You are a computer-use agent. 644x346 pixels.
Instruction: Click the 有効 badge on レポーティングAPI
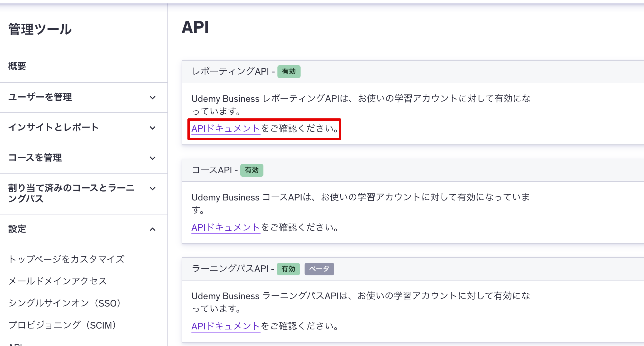[x=289, y=71]
